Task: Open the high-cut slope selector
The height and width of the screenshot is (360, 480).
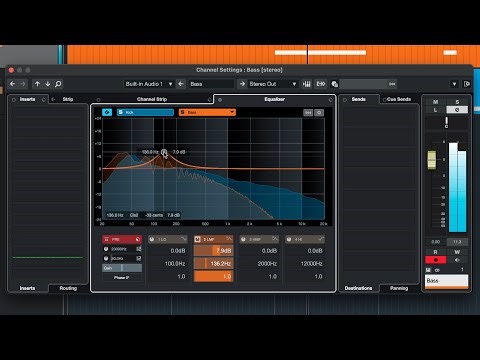Action: pyautogui.click(x=139, y=249)
